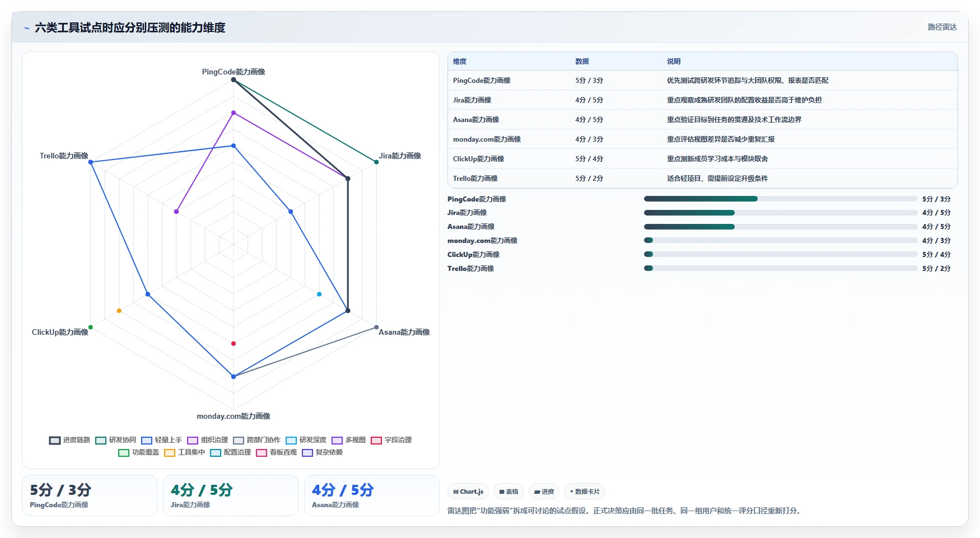Click the 5分 / 3分 value beside PingCode progress bar

(936, 199)
